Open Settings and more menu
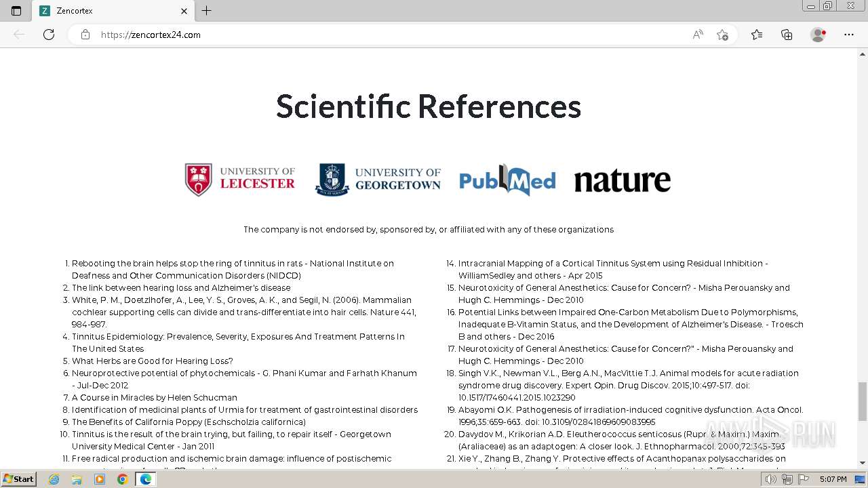The image size is (868, 488). (849, 35)
